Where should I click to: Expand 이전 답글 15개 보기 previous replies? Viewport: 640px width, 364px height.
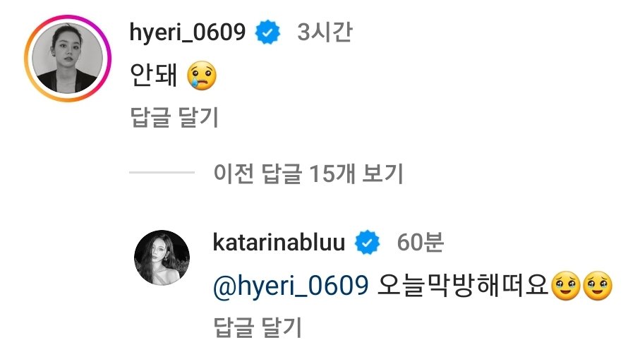tap(308, 174)
